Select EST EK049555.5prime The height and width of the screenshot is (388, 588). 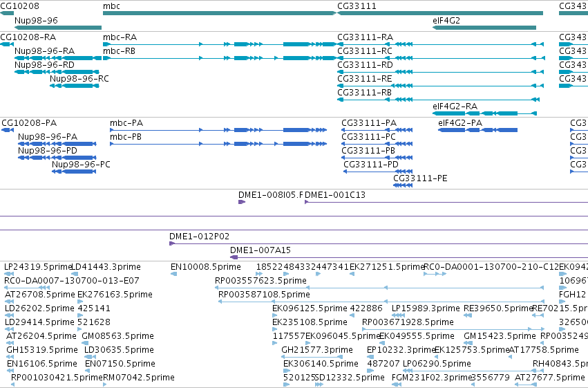click(x=382, y=343)
